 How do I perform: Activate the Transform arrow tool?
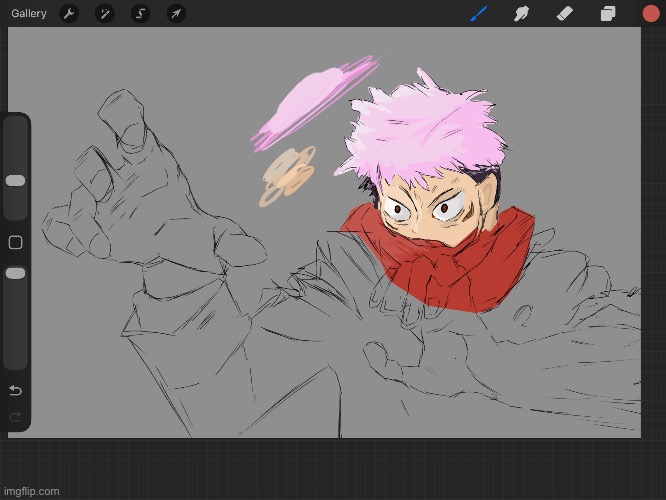click(x=176, y=14)
